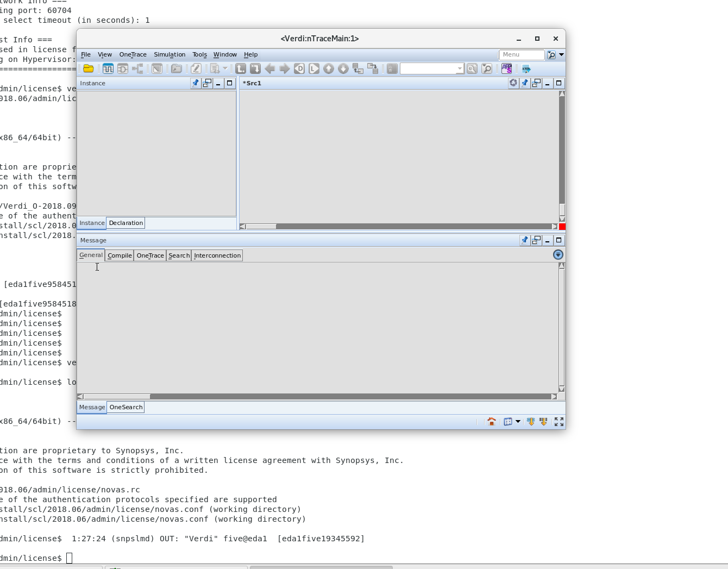Image resolution: width=728 pixels, height=569 pixels.
Task: Click the fullscreen icon in status bar
Action: point(559,422)
